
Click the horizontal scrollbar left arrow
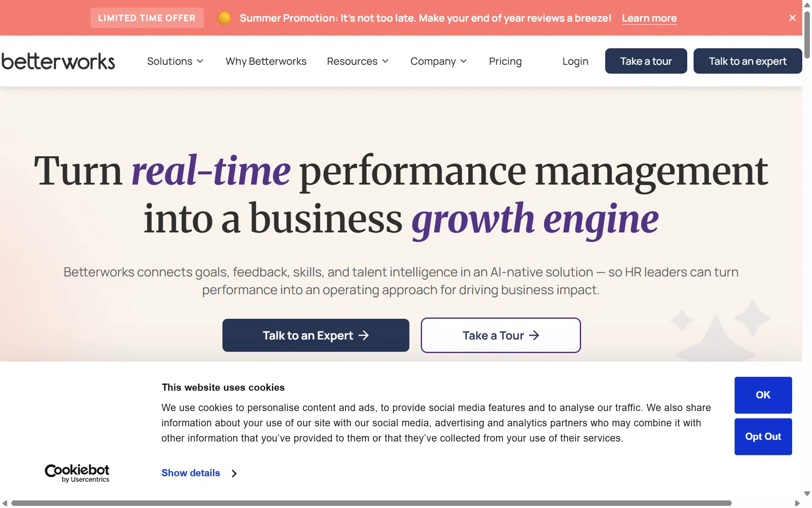5,503
